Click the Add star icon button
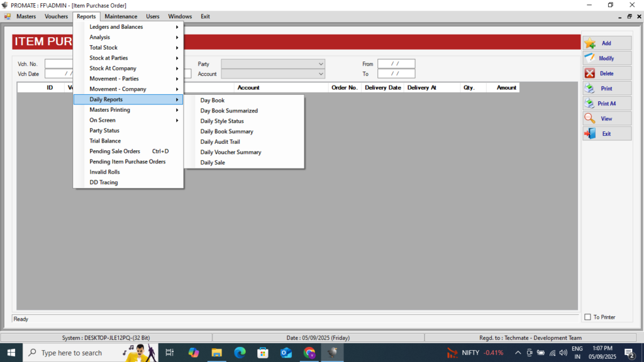 point(591,43)
